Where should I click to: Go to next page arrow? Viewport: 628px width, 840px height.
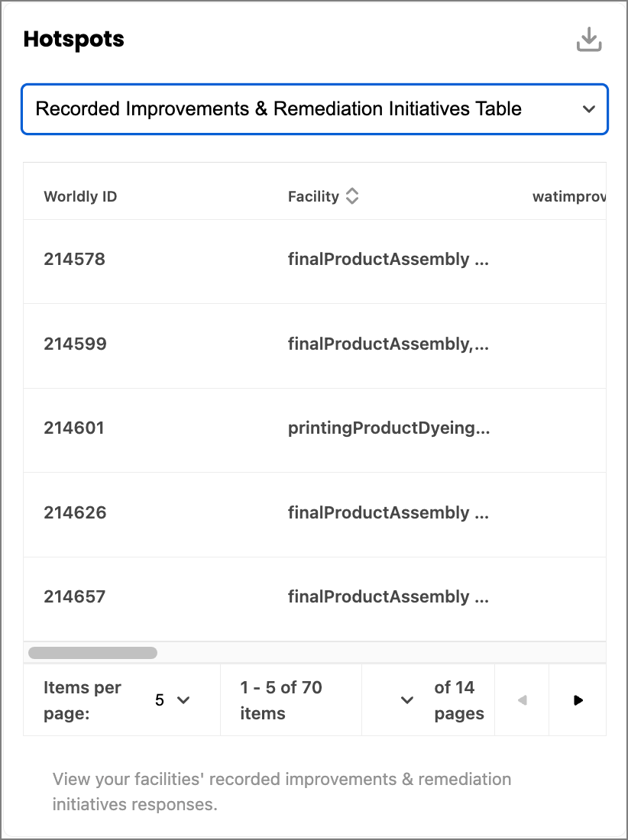coord(578,700)
